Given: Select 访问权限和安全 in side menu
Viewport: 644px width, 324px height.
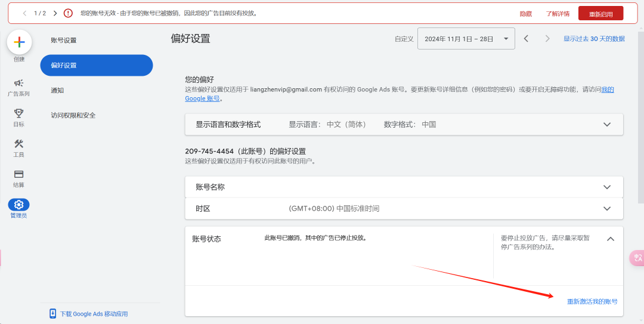Looking at the screenshot, I should (73, 116).
